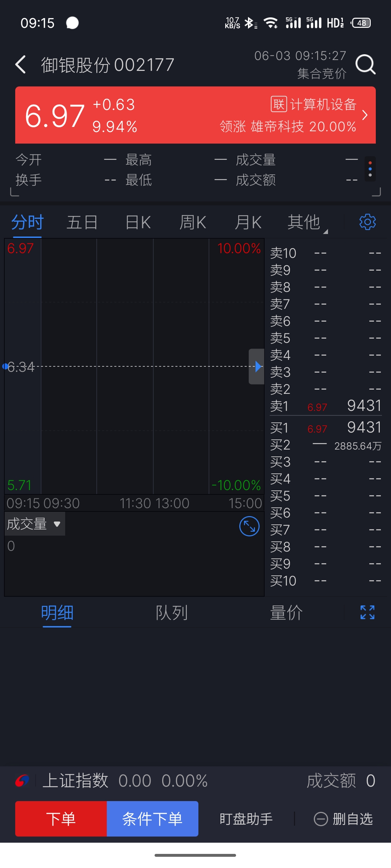Tap the 联 linked sector badge
Viewport: 391px width, 868px height.
click(279, 105)
